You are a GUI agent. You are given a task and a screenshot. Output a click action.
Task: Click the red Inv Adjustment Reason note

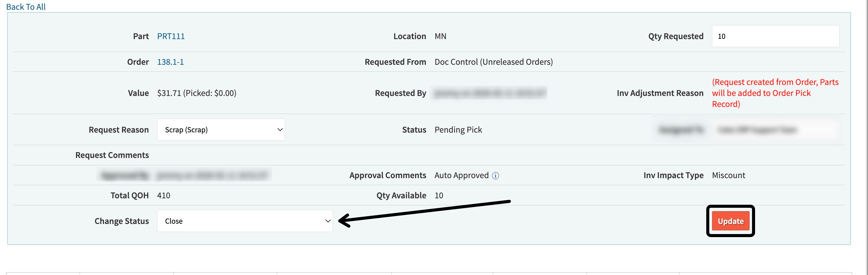click(x=774, y=93)
